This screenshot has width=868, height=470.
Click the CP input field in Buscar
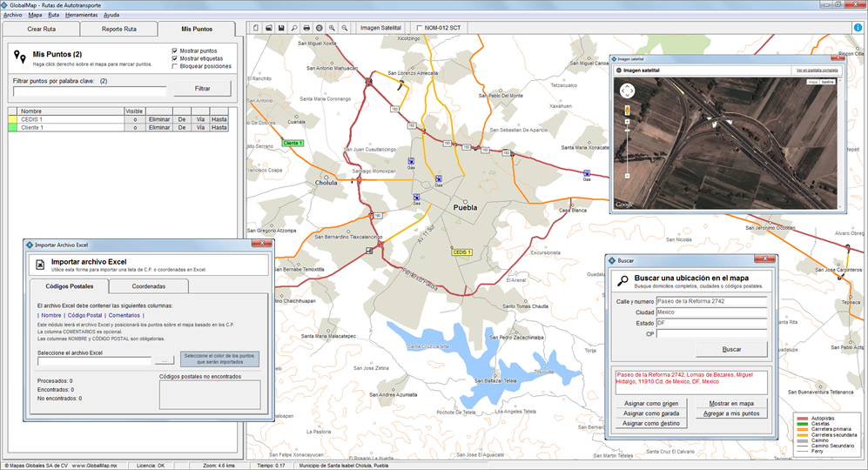click(x=711, y=334)
